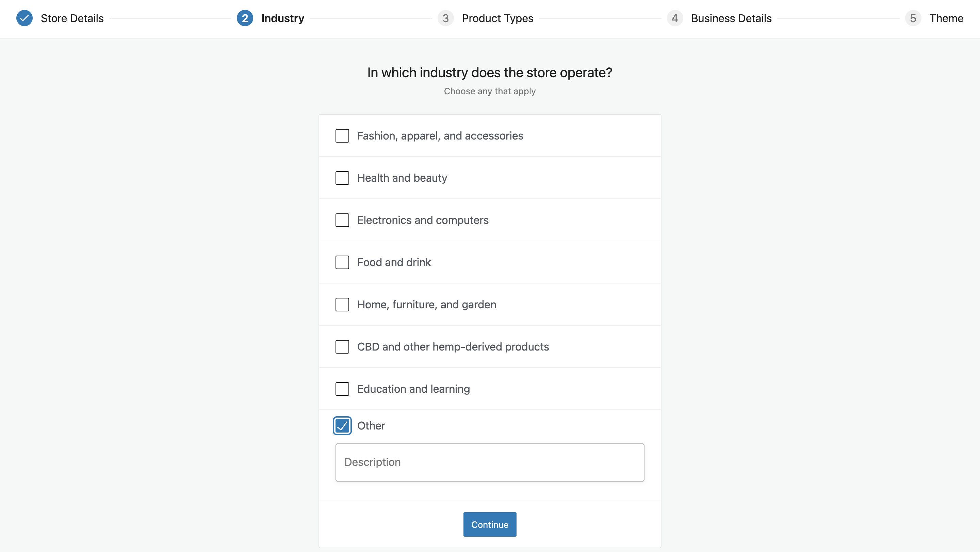Open the Product Types step label
The width and height of the screenshot is (980, 552).
pyautogui.click(x=497, y=18)
